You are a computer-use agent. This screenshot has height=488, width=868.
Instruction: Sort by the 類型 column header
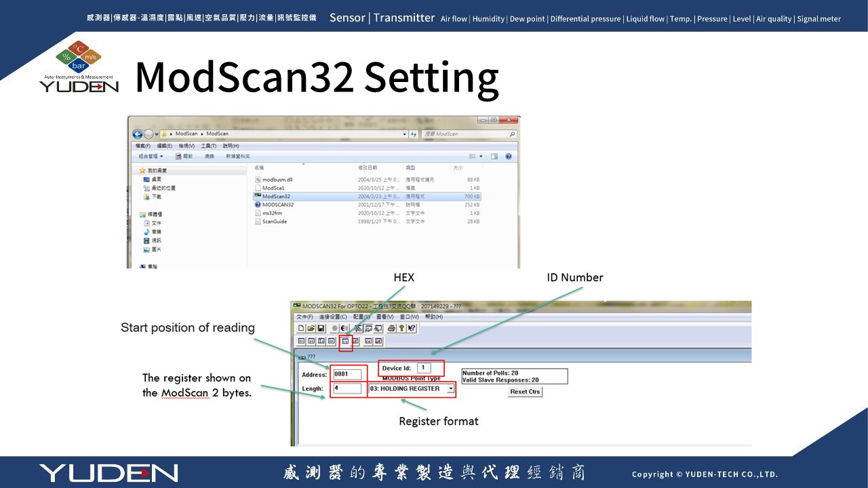410,167
